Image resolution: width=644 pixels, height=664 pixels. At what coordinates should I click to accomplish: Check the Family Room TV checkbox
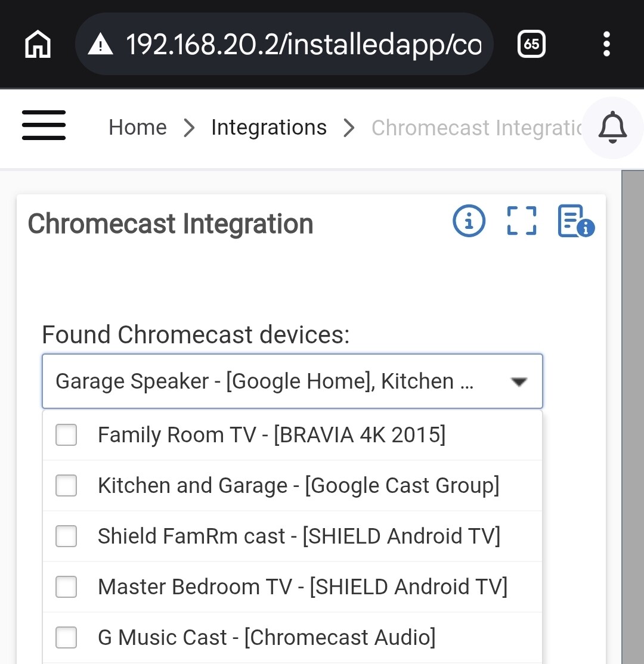66,435
